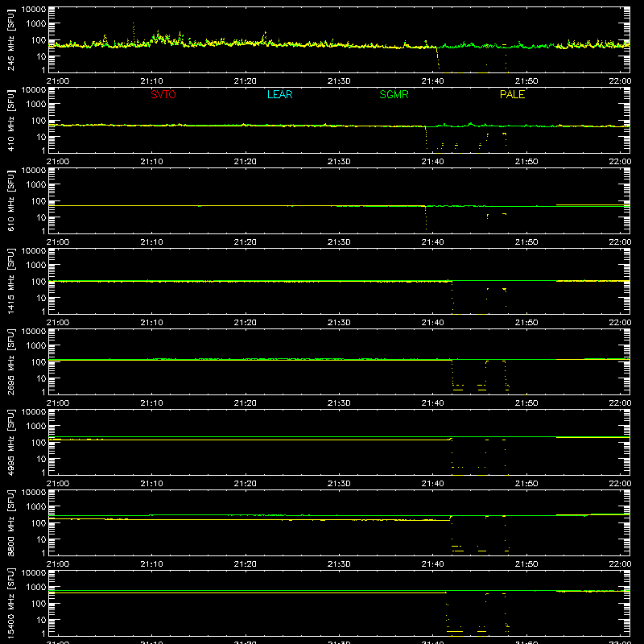Click the 100 tick value on 610 MHz axis
This screenshot has width=644, height=644.
coord(39,201)
